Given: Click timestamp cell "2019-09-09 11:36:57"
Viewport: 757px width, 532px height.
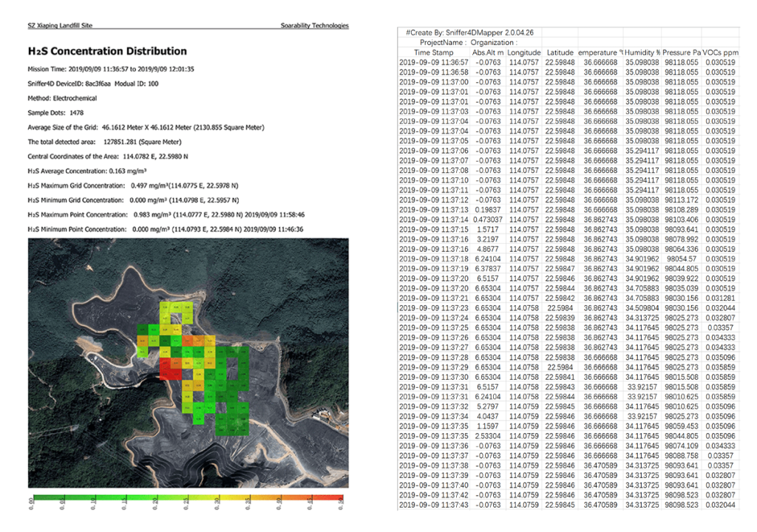Looking at the screenshot, I should pyautogui.click(x=433, y=62).
